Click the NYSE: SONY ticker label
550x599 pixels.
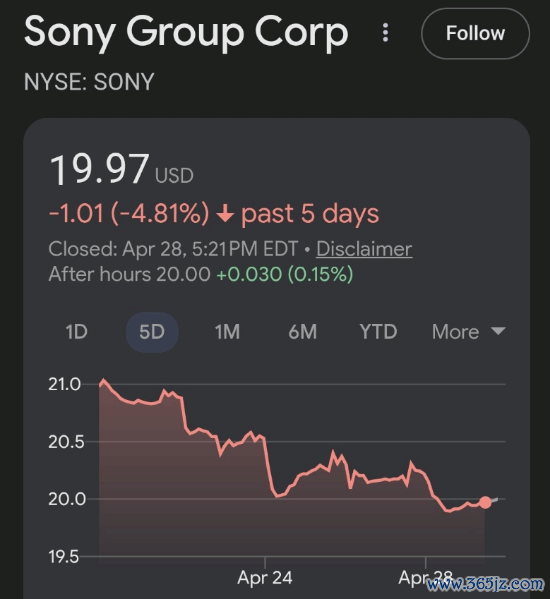(x=89, y=82)
